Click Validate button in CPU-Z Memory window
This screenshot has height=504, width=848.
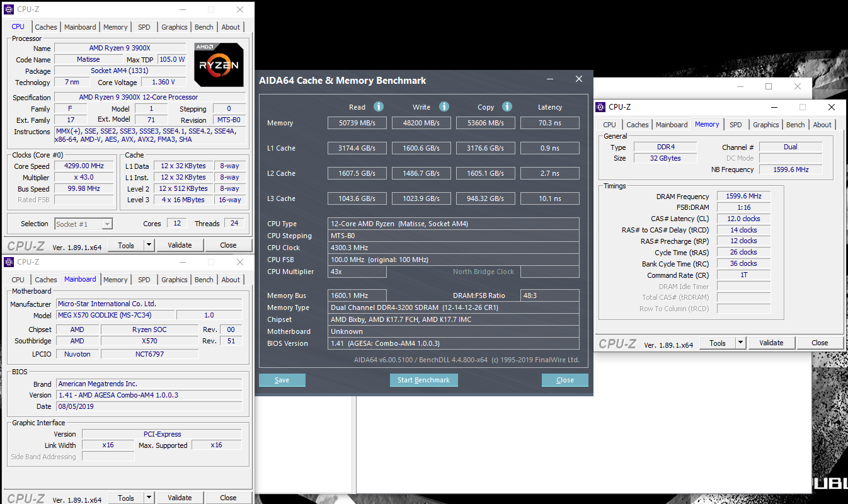pos(772,343)
